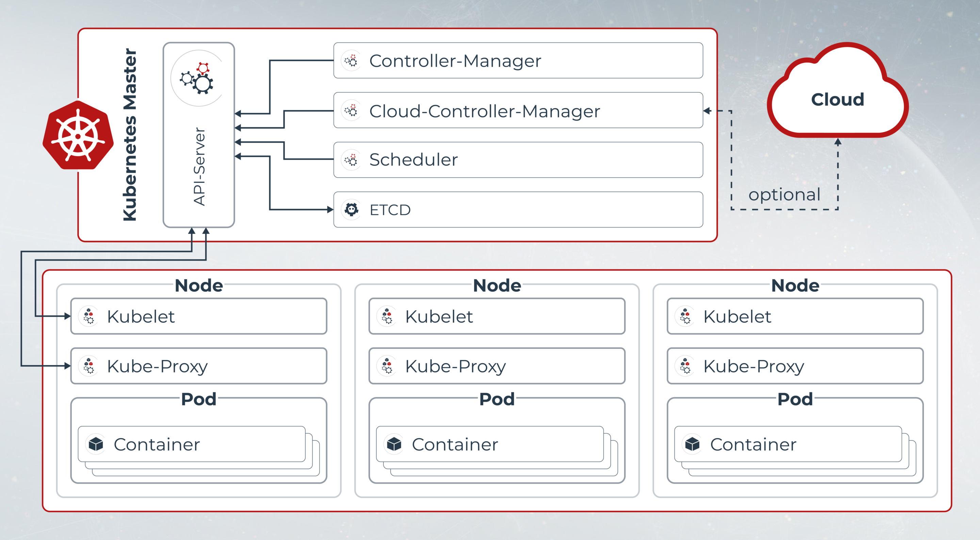Click the Kubelet text in second Node
The height and width of the screenshot is (540, 980).
[439, 317]
